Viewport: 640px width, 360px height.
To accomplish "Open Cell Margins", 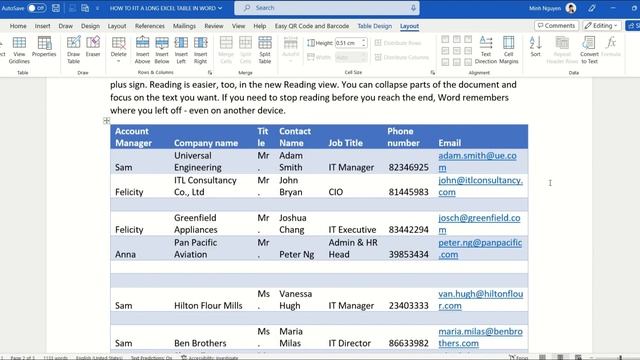I will tap(509, 50).
